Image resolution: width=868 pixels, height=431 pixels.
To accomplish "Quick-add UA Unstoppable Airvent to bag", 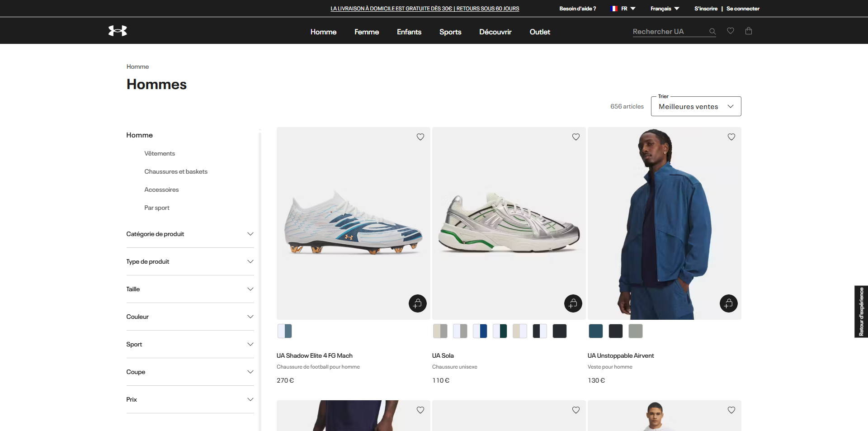I will click(x=729, y=303).
